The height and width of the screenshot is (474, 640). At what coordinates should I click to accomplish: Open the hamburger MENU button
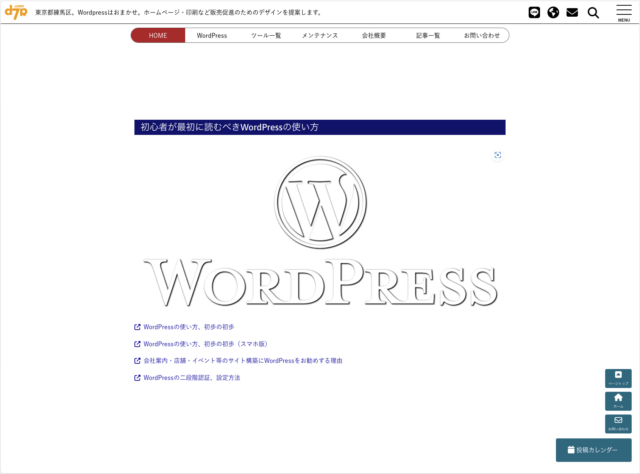click(624, 13)
